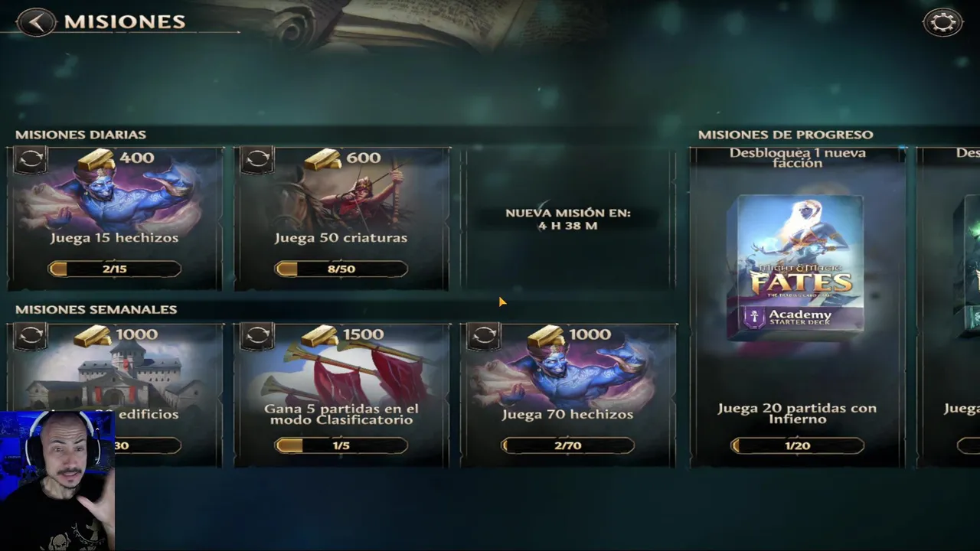Click the Nueva misión en timer slot
Viewport: 980px width, 551px height.
point(568,219)
